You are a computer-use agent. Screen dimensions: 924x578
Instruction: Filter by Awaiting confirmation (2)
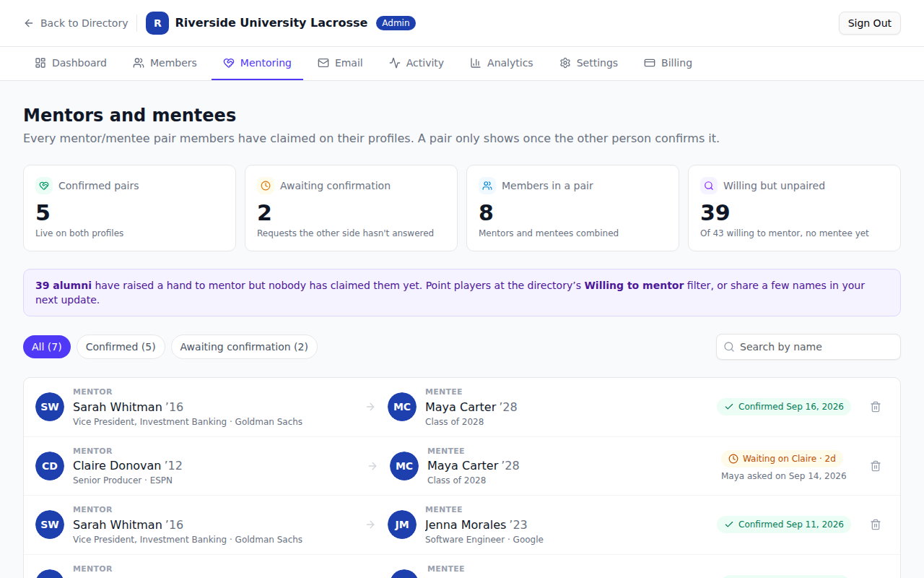(x=244, y=347)
